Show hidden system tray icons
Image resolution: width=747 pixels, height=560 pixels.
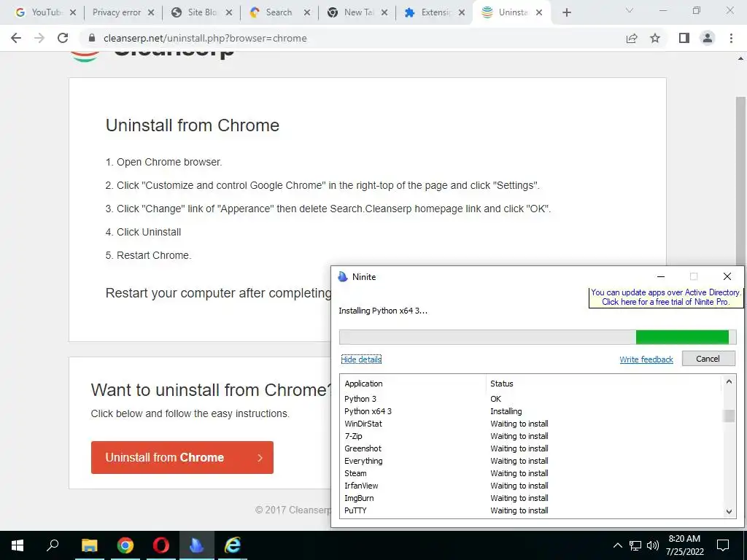pos(617,545)
